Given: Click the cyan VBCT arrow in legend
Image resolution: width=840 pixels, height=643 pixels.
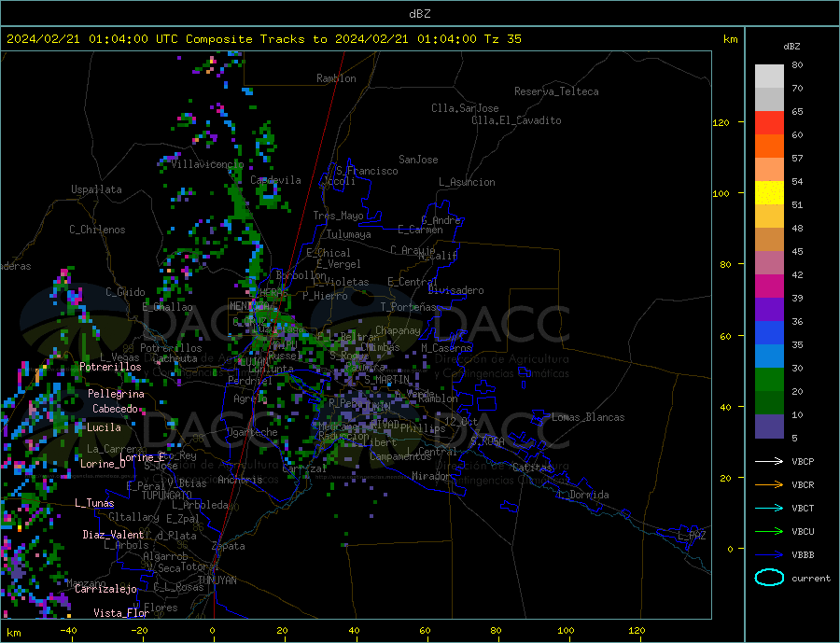Looking at the screenshot, I should [770, 508].
